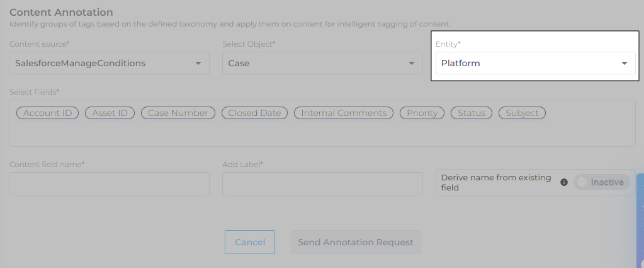
Task: Select the Status field chip
Action: click(x=472, y=113)
